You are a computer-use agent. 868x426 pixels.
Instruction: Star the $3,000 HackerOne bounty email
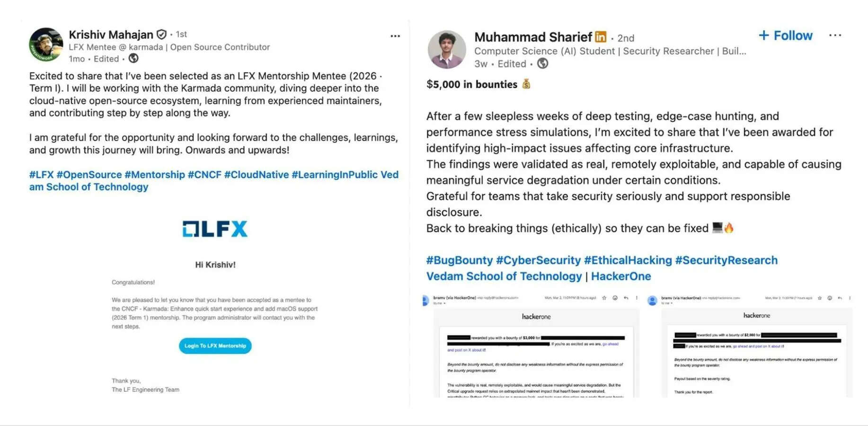point(604,298)
